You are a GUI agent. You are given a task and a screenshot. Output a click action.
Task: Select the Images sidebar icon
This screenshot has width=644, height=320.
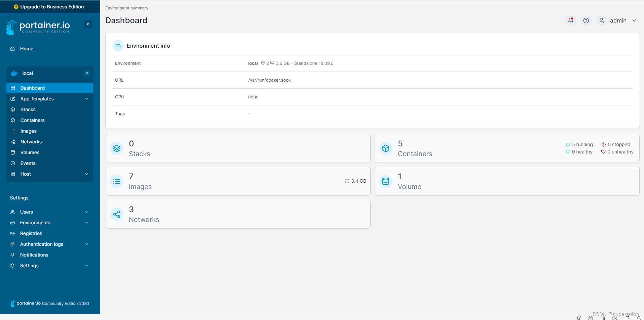tap(12, 131)
